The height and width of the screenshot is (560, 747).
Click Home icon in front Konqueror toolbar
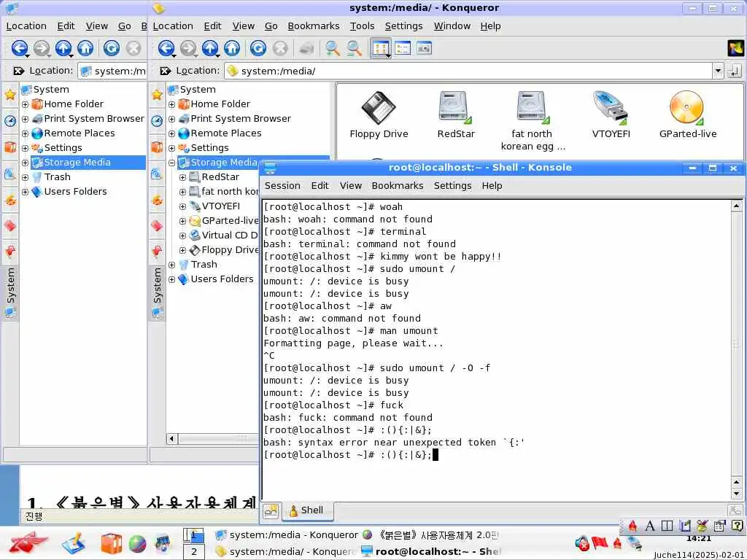[x=232, y=48]
